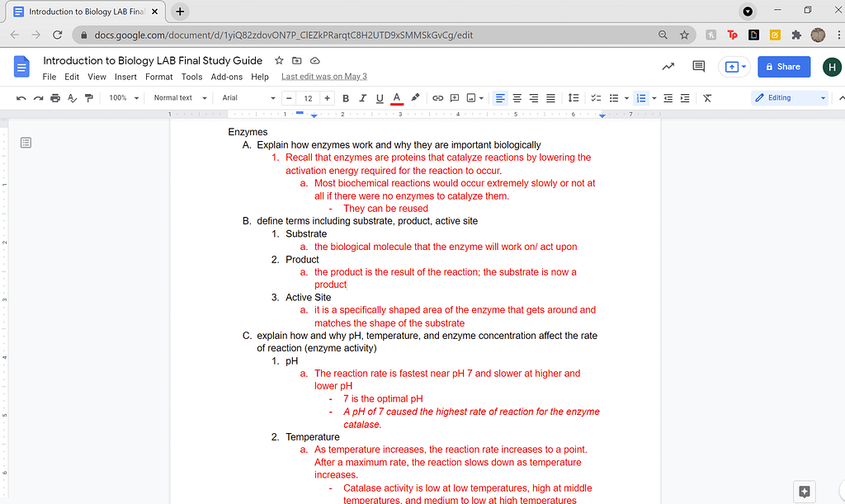Open the Arial font dropdown
845x504 pixels.
click(248, 98)
